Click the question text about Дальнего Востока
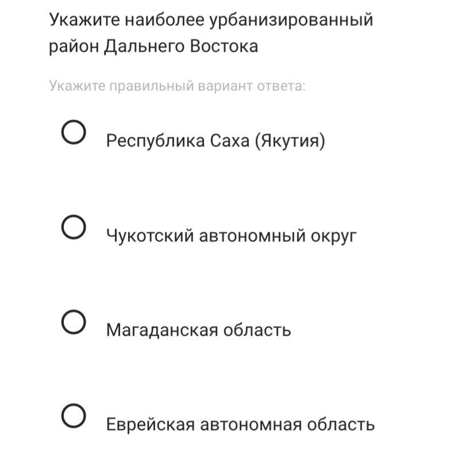The width and height of the screenshot is (476, 476). pos(211,33)
